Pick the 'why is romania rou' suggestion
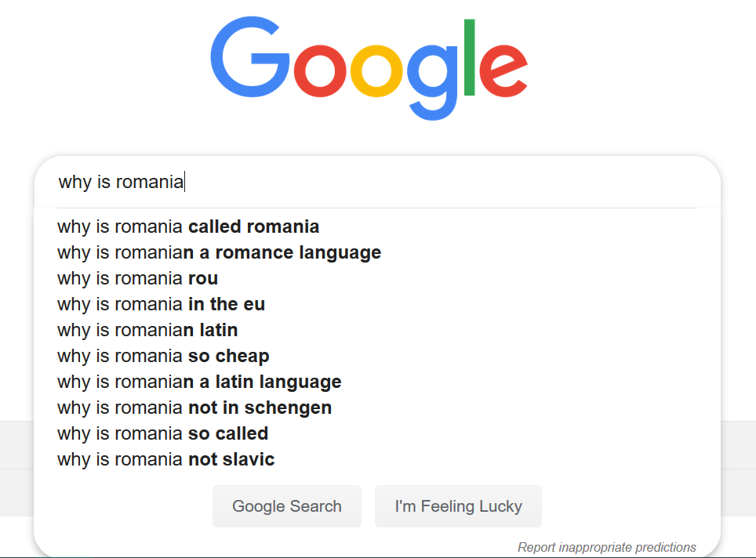The height and width of the screenshot is (558, 756). (138, 279)
